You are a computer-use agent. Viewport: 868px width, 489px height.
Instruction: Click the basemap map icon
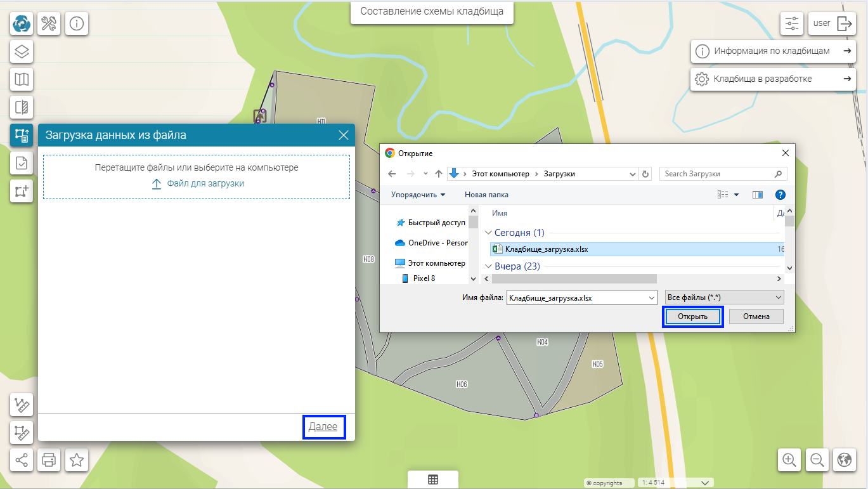pyautogui.click(x=22, y=79)
